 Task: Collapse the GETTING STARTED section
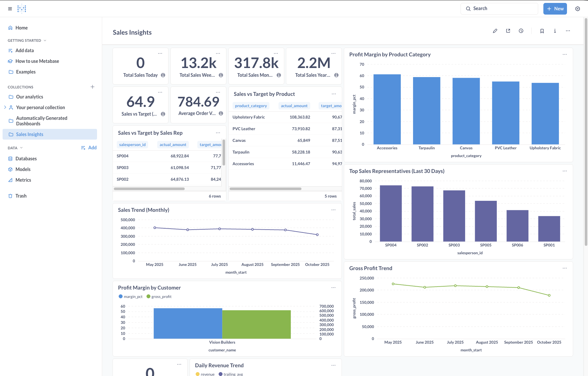coord(45,40)
